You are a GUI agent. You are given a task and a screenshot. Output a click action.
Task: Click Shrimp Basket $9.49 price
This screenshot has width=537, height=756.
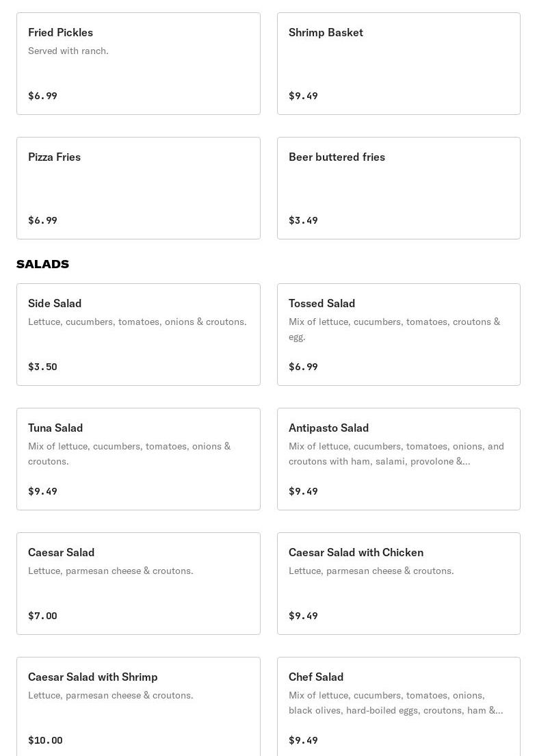pos(303,96)
